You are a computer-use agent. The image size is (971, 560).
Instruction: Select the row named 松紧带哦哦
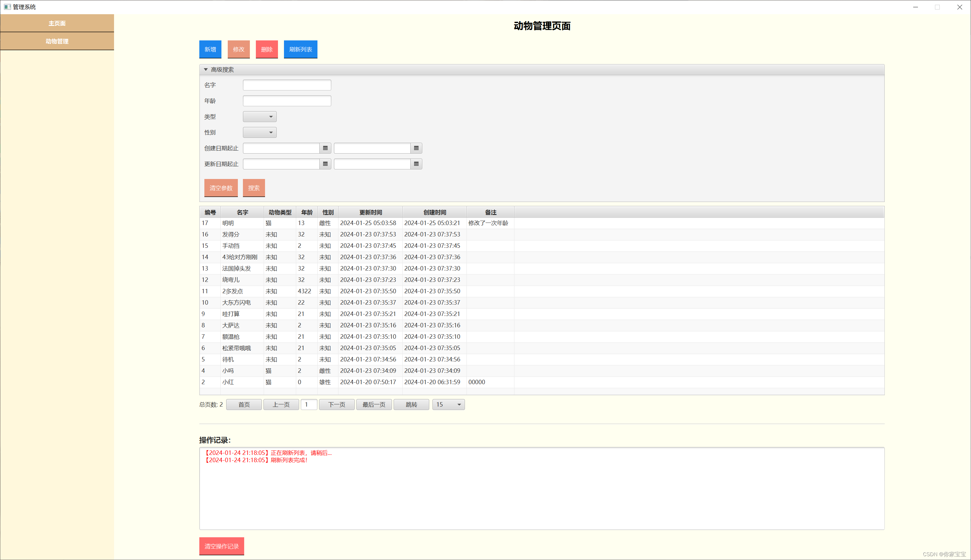coord(542,348)
